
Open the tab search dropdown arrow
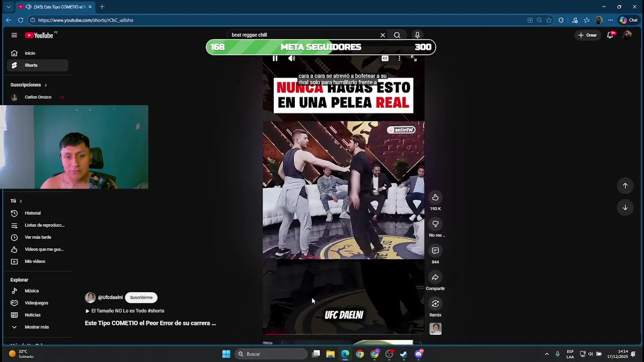(x=9, y=7)
